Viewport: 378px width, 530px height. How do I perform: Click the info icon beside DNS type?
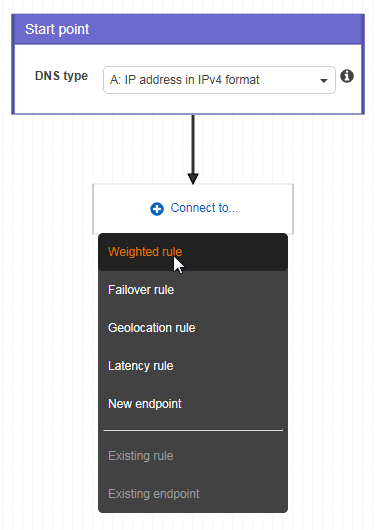point(347,76)
